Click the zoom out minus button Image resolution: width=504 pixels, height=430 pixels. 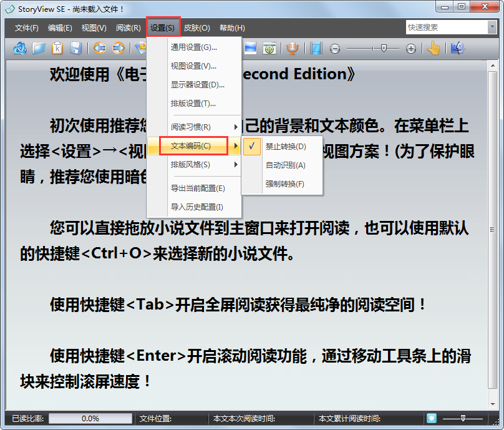pyautogui.click(x=335, y=48)
